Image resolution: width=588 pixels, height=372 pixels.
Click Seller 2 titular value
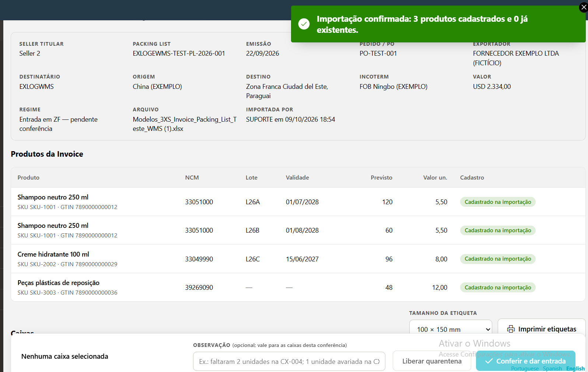click(30, 53)
